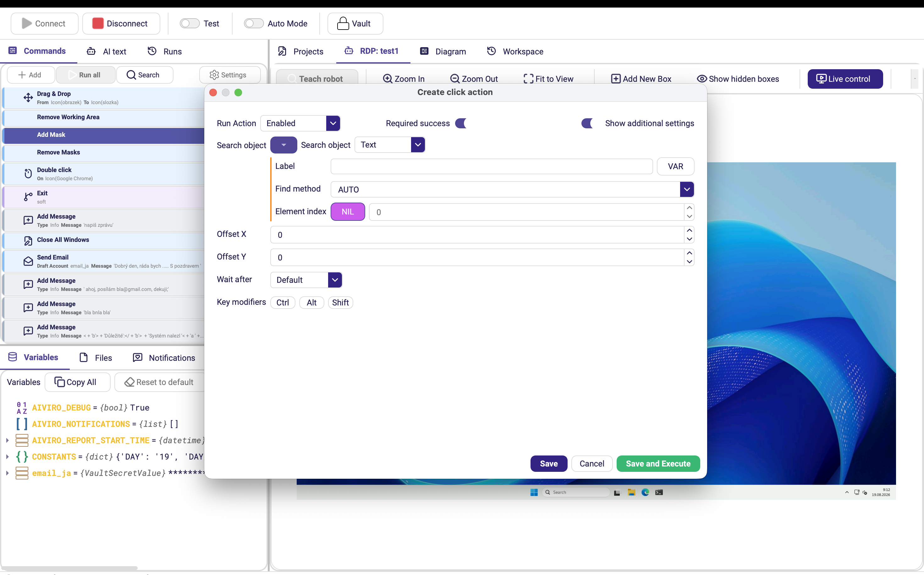Click the Reset to default eraser icon
Screen dimensions: 924x575
[x=129, y=382]
